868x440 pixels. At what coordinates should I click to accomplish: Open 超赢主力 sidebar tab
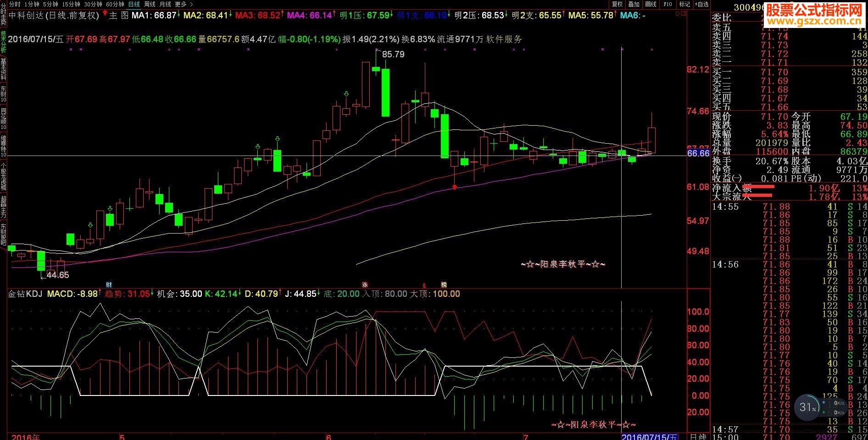point(3,207)
